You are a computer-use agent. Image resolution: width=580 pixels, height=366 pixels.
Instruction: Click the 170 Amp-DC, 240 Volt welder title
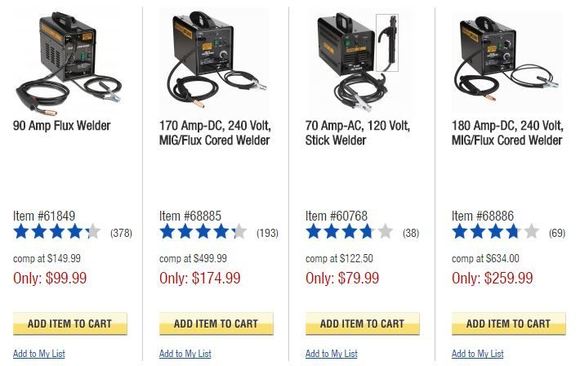[x=215, y=133]
